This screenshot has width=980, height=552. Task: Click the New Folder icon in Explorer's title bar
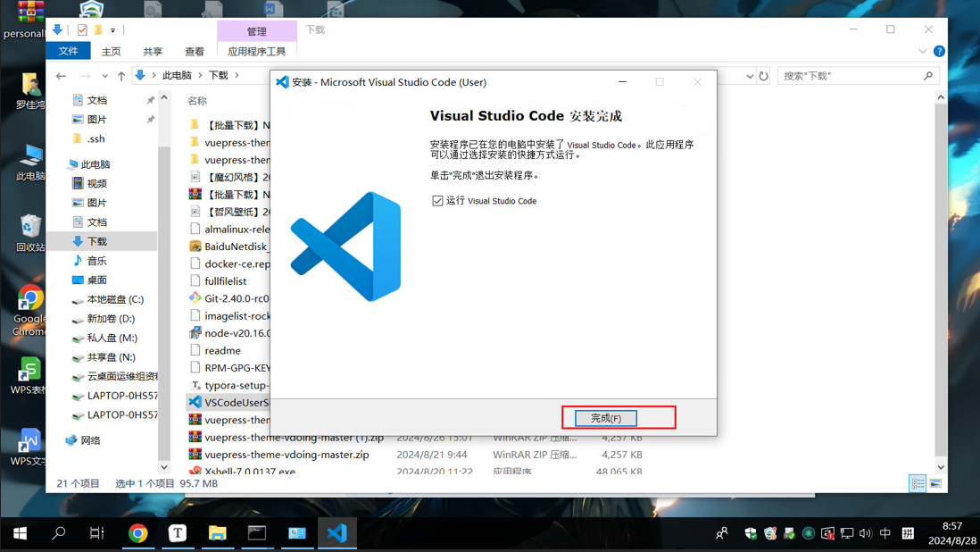point(98,29)
